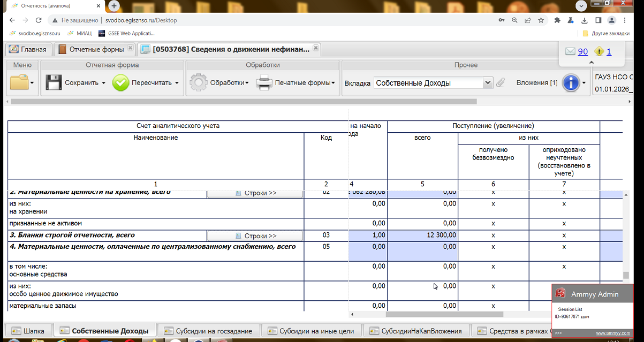Viewport: 644px width, 342px height.
Task: Open the МИАЦ bookmark
Action: point(79,33)
